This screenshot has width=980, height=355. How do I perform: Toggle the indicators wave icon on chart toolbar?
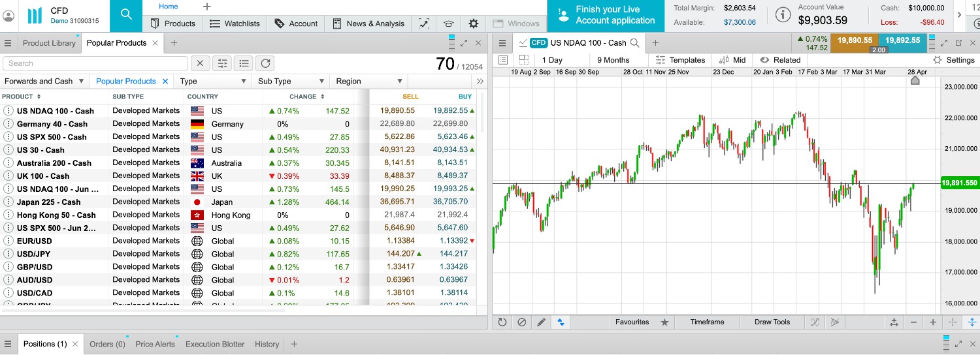coord(815,322)
